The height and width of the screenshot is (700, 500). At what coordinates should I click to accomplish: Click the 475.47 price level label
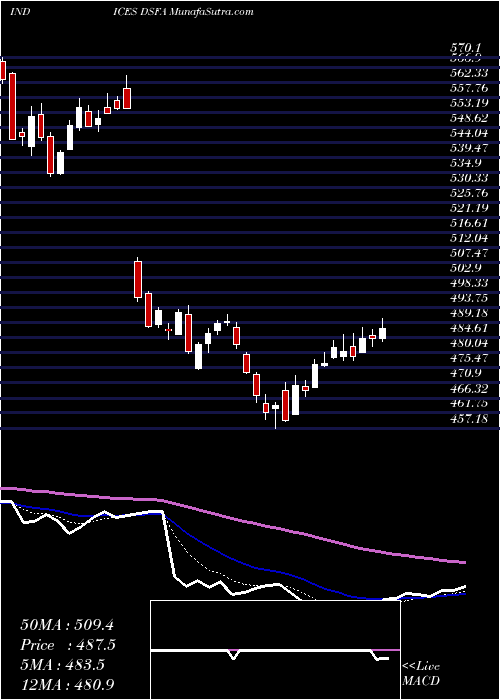469,359
